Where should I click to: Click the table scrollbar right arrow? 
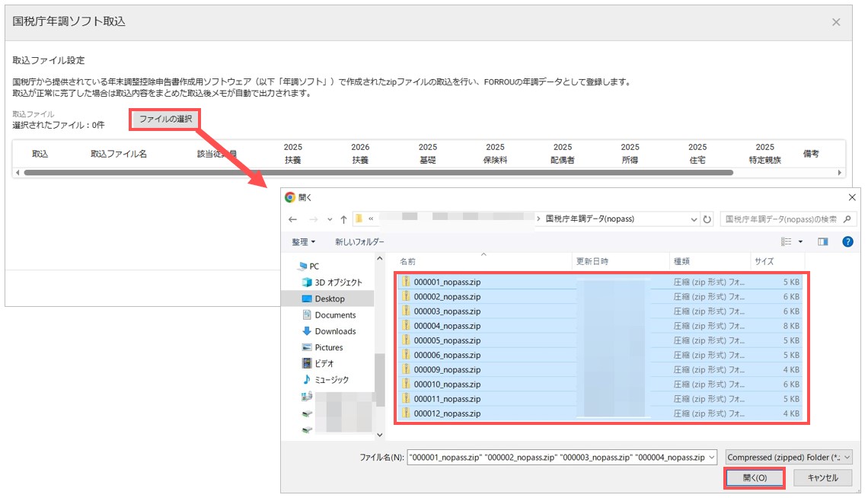[x=840, y=173]
